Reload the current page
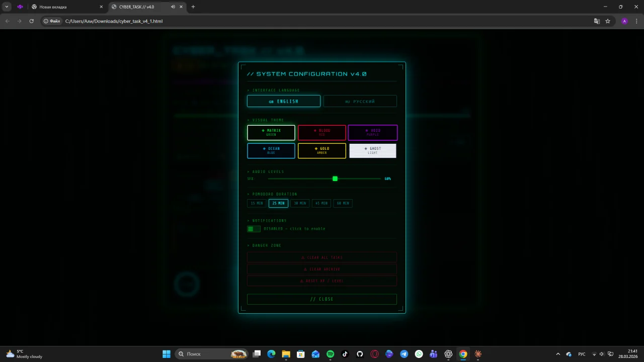 click(31, 21)
